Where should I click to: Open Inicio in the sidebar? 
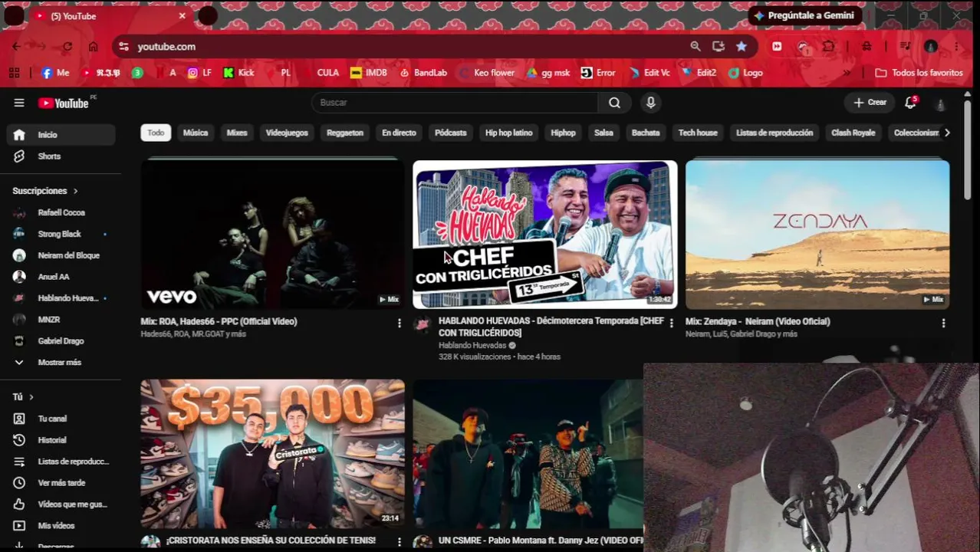[x=61, y=135]
